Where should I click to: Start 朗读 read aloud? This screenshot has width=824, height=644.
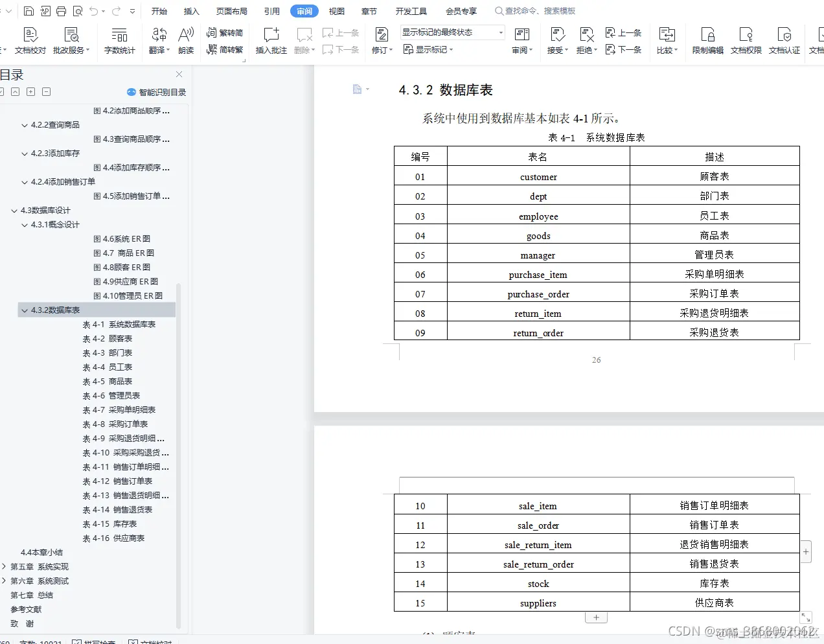pyautogui.click(x=187, y=39)
